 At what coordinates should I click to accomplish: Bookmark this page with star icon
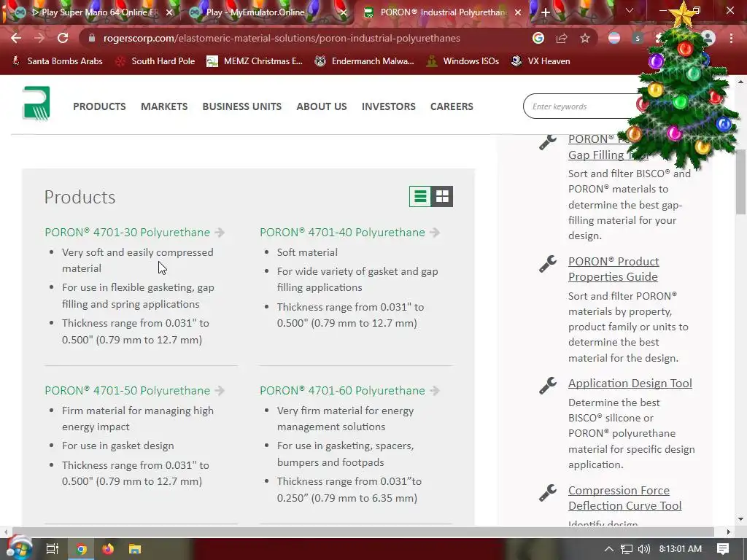click(584, 38)
